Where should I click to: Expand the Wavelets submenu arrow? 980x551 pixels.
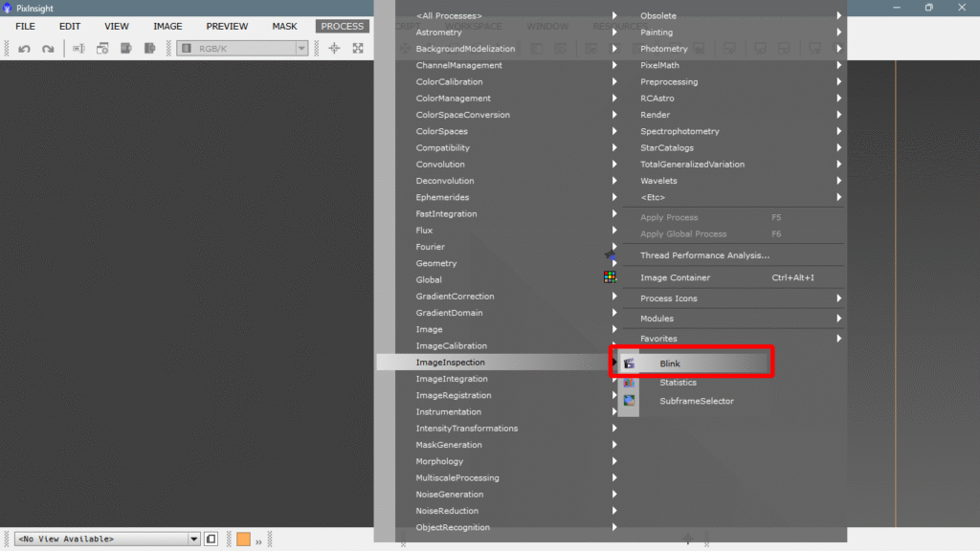[x=838, y=181]
